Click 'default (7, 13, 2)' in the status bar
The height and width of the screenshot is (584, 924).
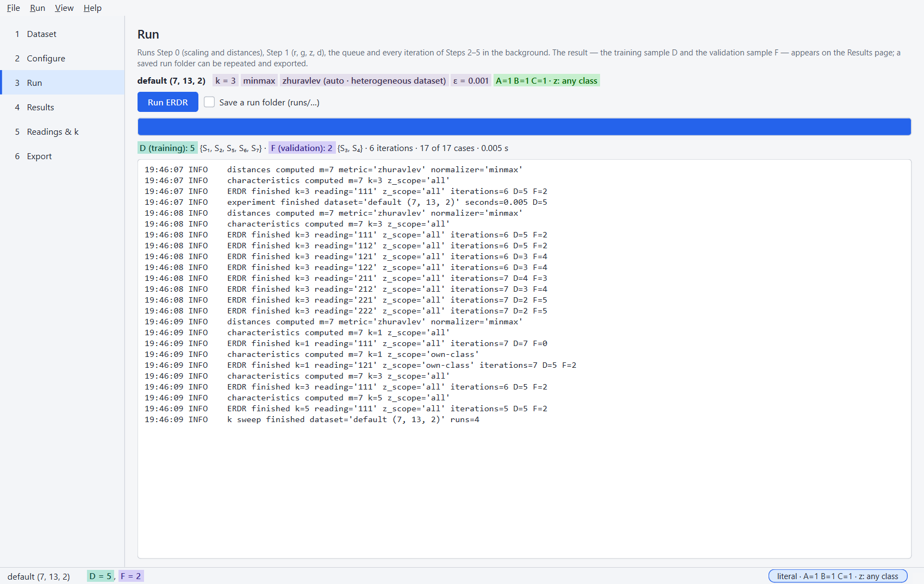tap(39, 576)
